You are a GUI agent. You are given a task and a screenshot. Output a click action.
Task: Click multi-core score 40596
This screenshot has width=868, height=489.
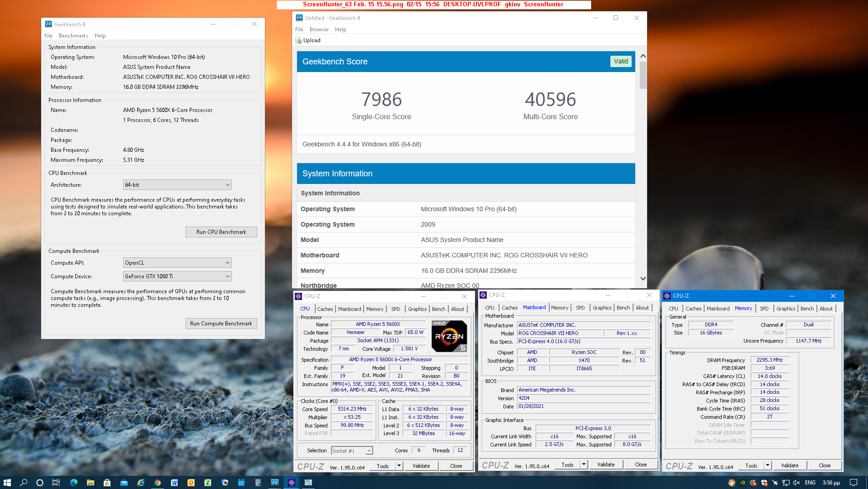tap(551, 100)
